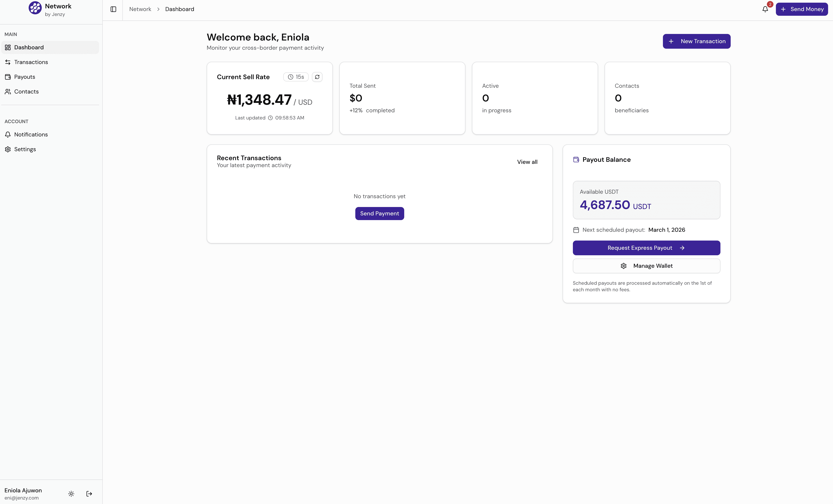
Task: Open the notifications bell icon
Action: (765, 9)
